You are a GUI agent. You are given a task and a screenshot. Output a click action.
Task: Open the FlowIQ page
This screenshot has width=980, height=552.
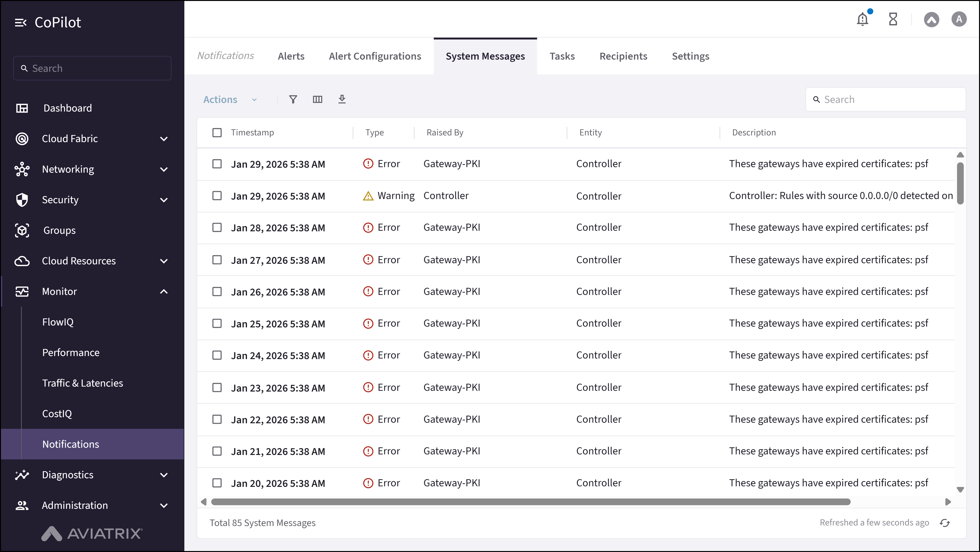58,321
